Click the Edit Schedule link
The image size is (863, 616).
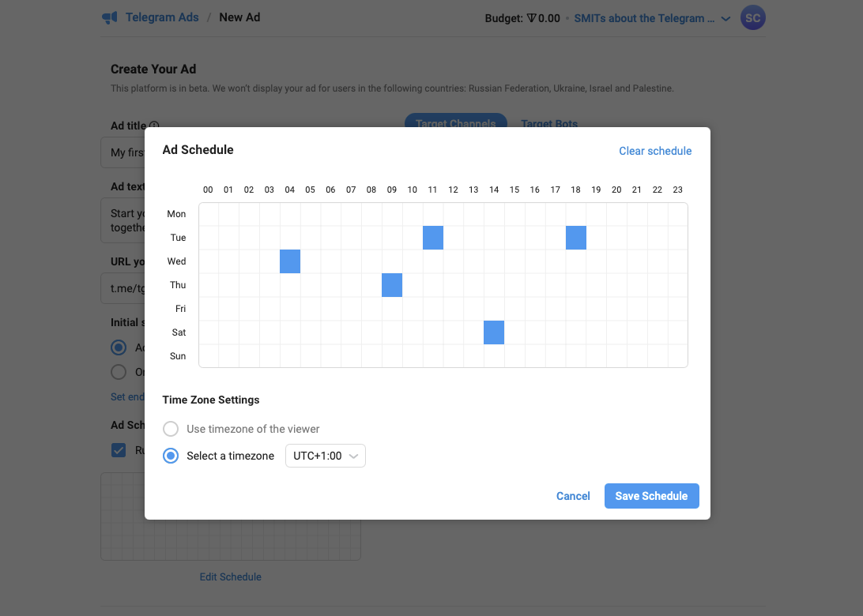click(230, 577)
